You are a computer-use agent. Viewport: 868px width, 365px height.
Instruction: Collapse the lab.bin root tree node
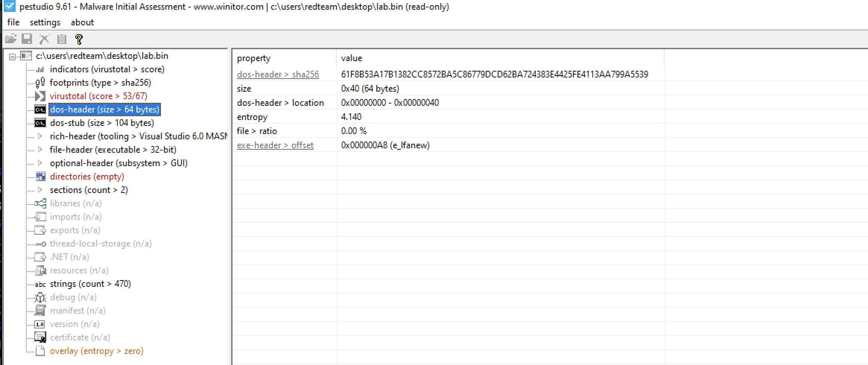coord(12,57)
